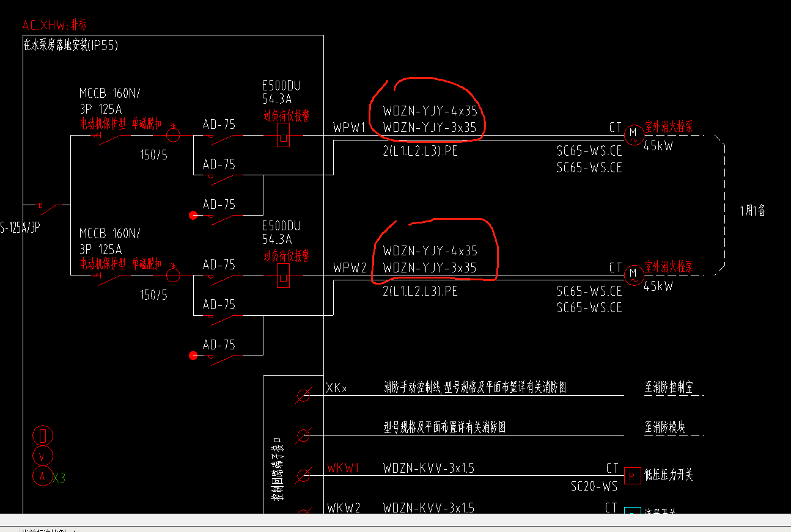Viewport: 791px width, 532px height.
Task: Click the note 在水泵房落地安装(IP55)
Action: tap(71, 45)
